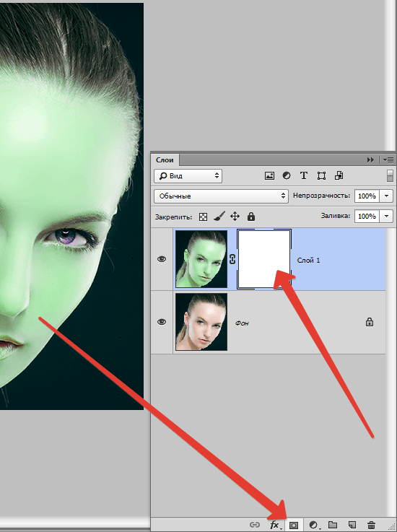397x532 pixels.
Task: Select the white layer mask thumbnail
Action: 264,259
